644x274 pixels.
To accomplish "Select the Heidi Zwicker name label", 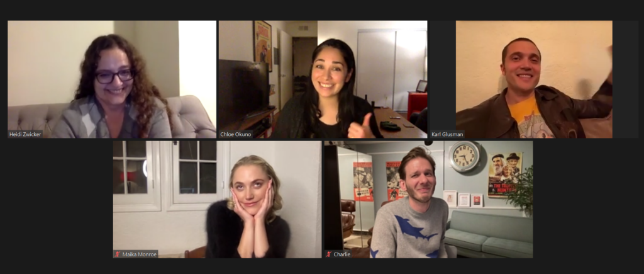I will tap(25, 134).
